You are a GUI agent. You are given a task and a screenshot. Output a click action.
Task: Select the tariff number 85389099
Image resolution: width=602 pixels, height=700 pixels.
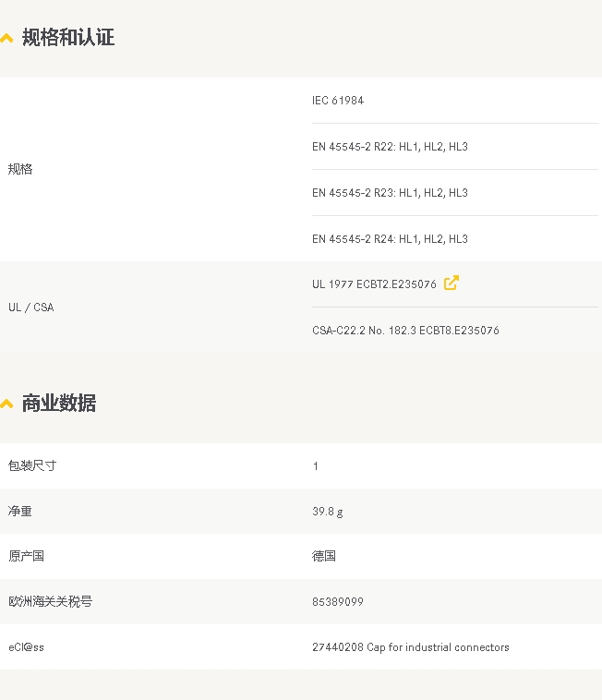(x=338, y=602)
